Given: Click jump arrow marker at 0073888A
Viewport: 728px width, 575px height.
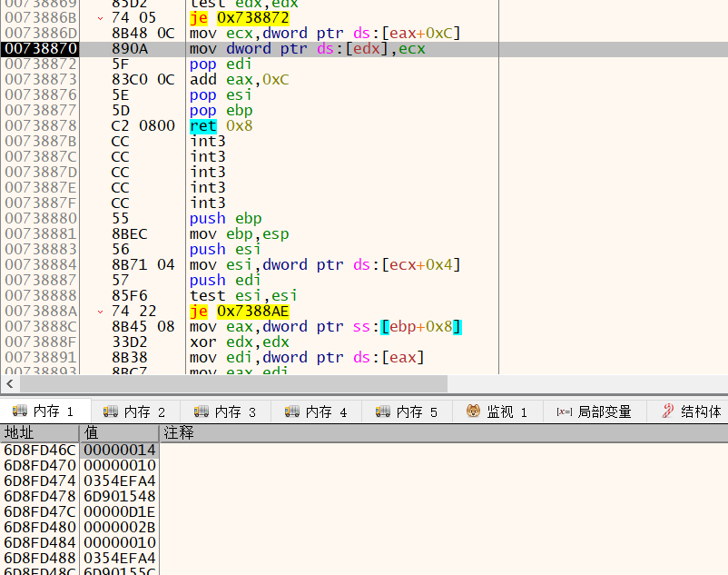Looking at the screenshot, I should tap(100, 312).
